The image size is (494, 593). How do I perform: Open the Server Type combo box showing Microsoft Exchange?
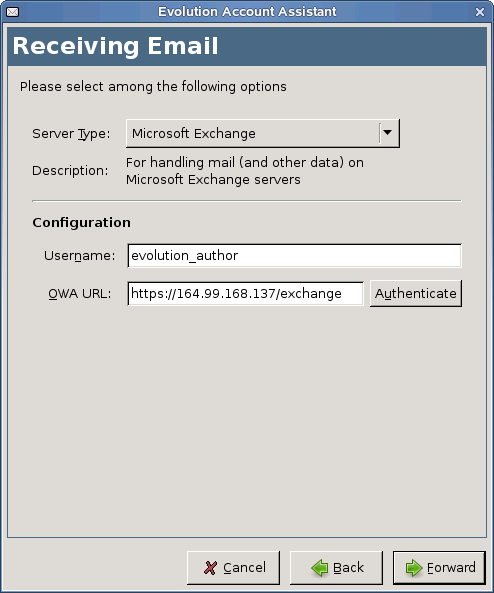coord(263,134)
